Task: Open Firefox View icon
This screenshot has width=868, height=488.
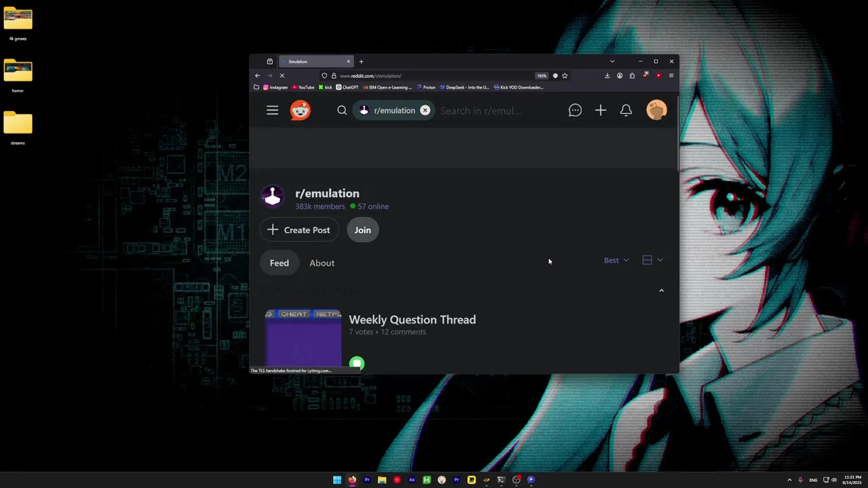Action: click(270, 62)
